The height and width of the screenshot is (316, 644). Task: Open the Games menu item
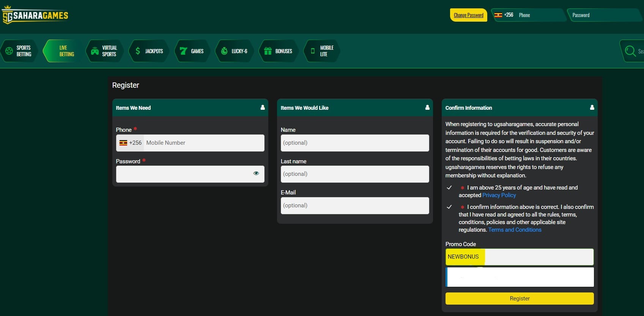[x=192, y=51]
